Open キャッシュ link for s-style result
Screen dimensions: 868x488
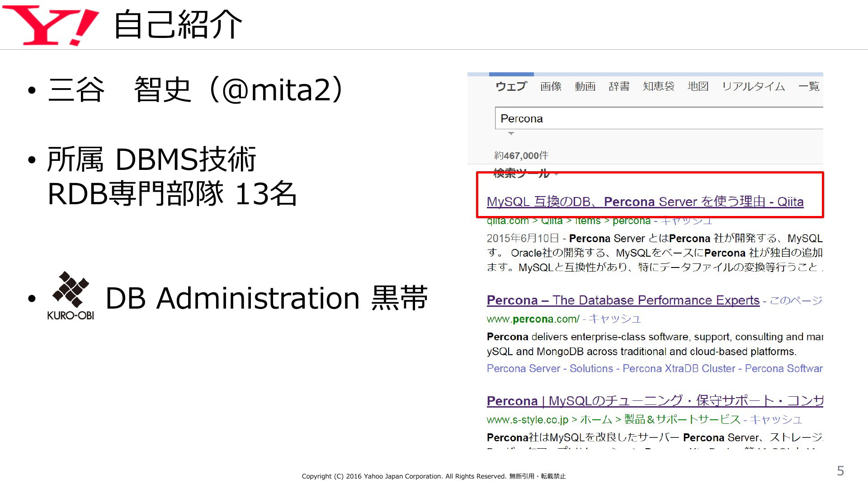coord(776,420)
